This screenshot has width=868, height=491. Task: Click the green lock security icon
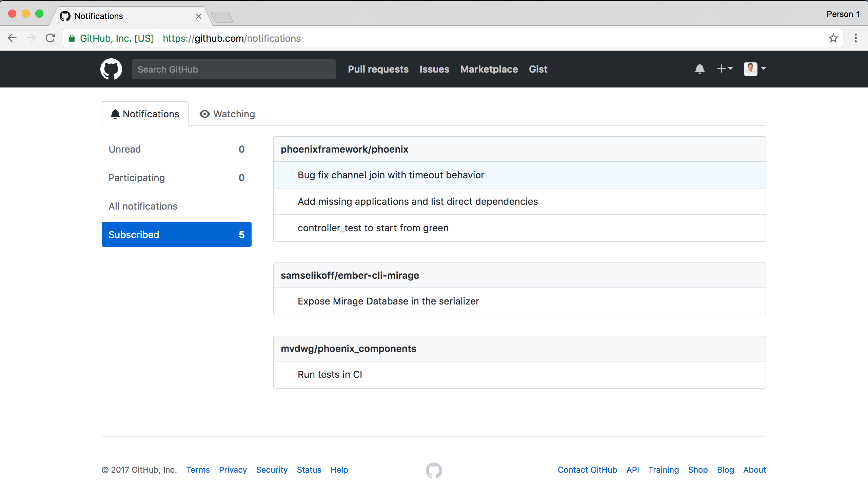(x=72, y=38)
